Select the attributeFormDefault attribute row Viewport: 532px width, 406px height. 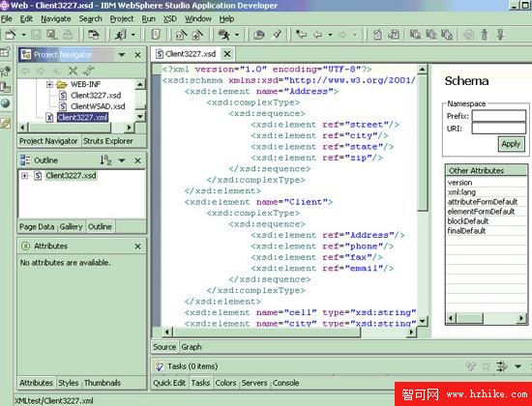486,202
